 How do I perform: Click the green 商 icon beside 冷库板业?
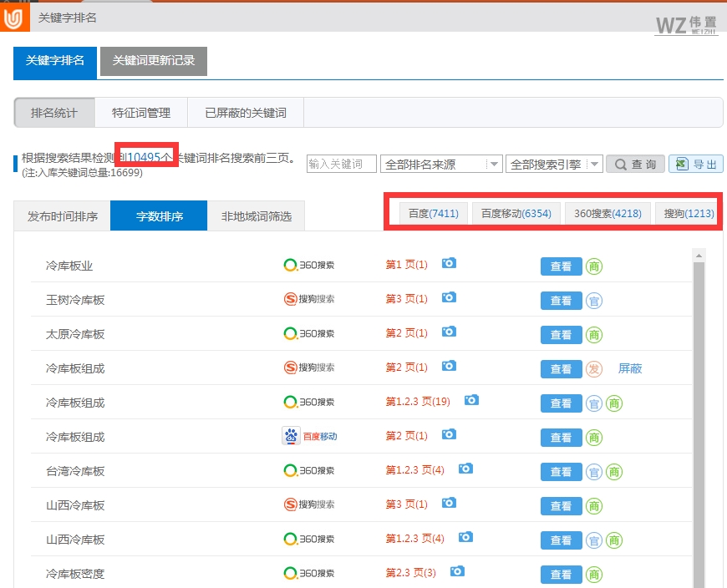593,266
